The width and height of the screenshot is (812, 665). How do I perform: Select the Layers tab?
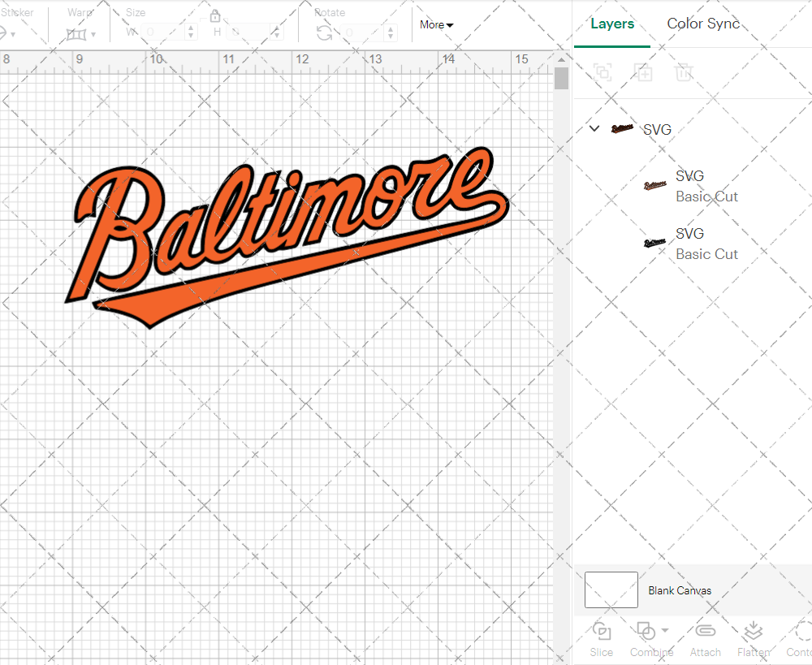tap(612, 24)
